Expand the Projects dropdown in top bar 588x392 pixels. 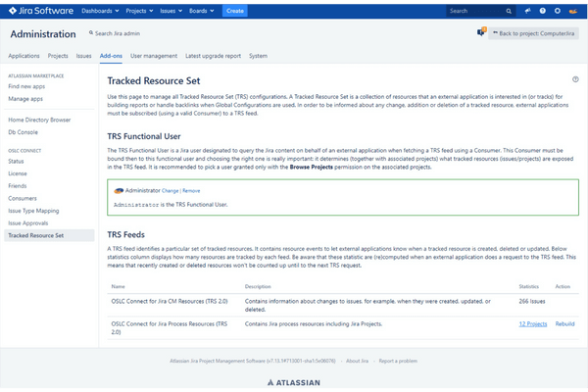click(139, 11)
